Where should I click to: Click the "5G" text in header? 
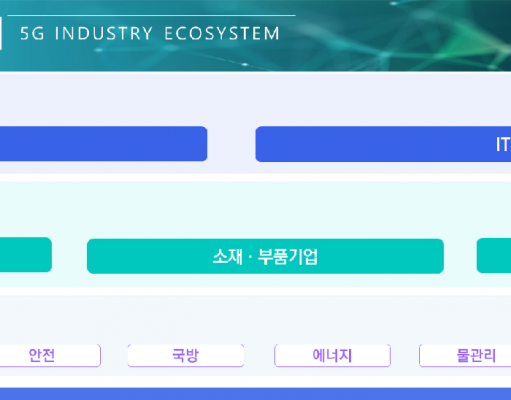click(32, 33)
